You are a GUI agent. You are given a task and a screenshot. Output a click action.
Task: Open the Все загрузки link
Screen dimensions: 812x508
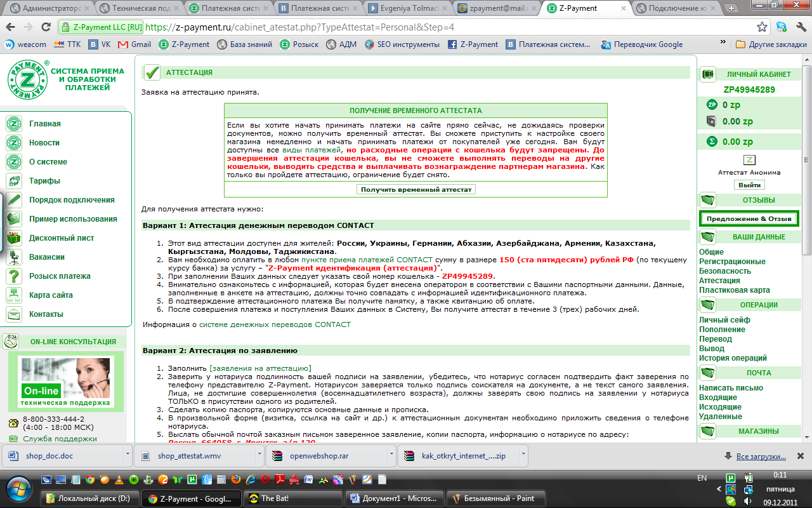tap(762, 457)
